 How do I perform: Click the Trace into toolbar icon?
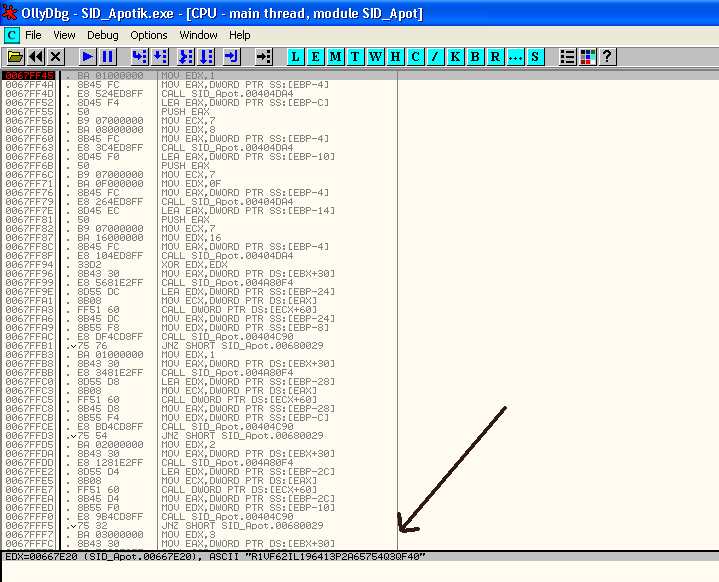pyautogui.click(x=186, y=57)
